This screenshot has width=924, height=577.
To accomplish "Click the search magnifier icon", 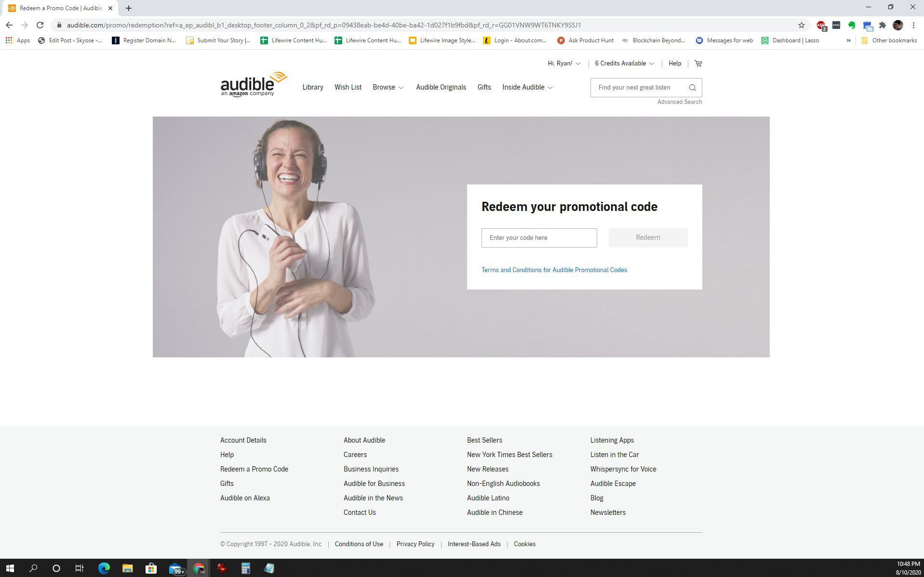I will 692,88.
